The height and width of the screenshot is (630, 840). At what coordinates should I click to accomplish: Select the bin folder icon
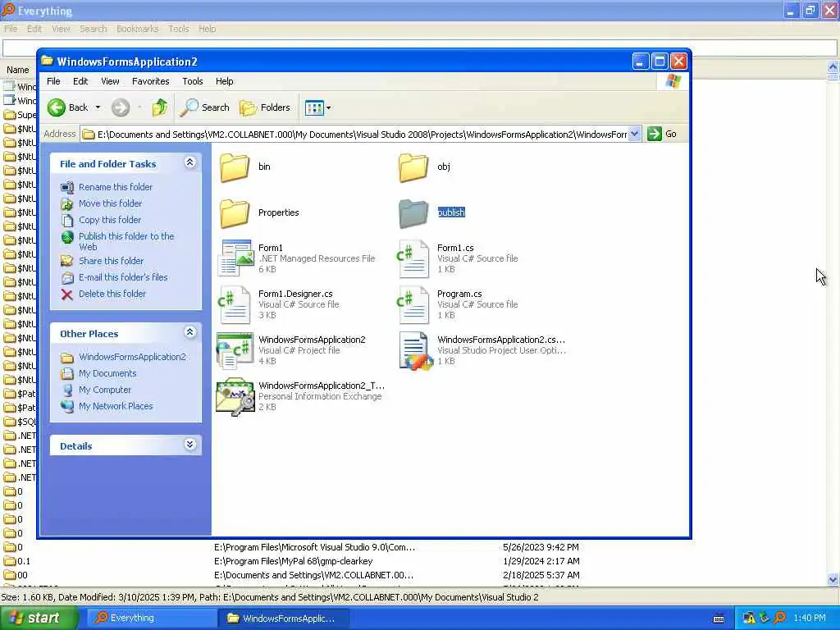point(235,167)
